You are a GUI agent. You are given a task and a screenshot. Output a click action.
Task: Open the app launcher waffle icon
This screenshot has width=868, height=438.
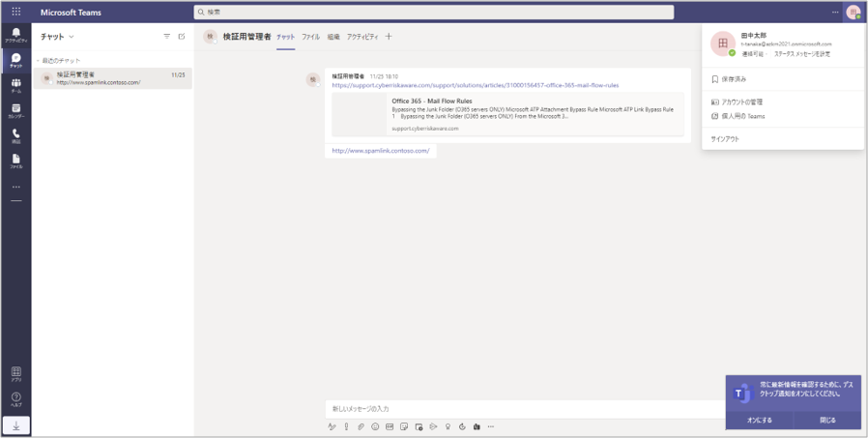pos(16,12)
